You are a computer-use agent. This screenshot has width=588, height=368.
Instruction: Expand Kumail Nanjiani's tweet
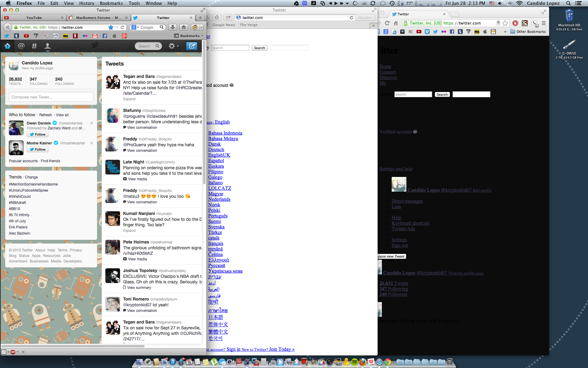click(129, 231)
